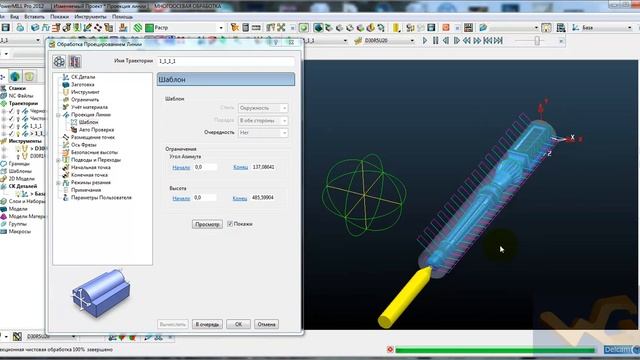Toggle checkmark of Черно toolpath entry

(11, 111)
